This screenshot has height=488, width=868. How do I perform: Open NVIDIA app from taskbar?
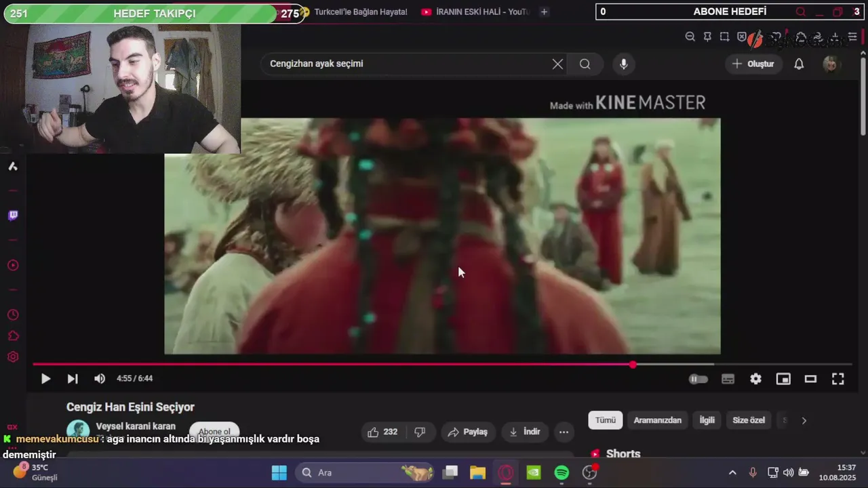pyautogui.click(x=534, y=472)
